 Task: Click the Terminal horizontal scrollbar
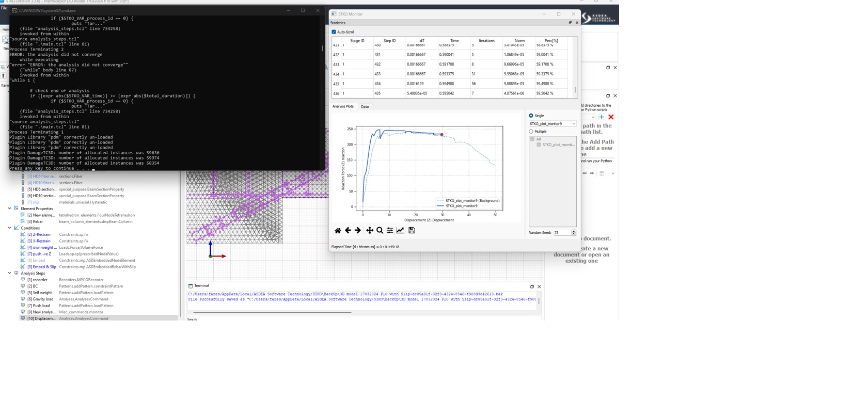pyautogui.click(x=272, y=312)
